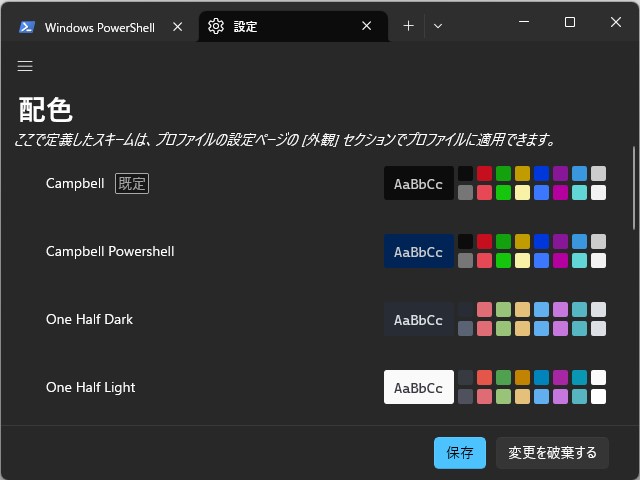640x480 pixels.
Task: Click the red swatch in Campbell row
Action: coord(484,173)
